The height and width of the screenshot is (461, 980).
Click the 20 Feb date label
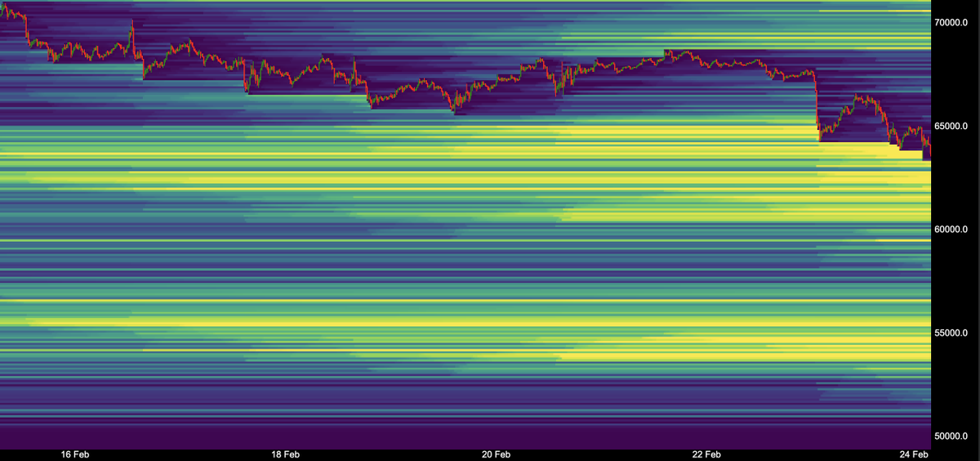(x=496, y=454)
